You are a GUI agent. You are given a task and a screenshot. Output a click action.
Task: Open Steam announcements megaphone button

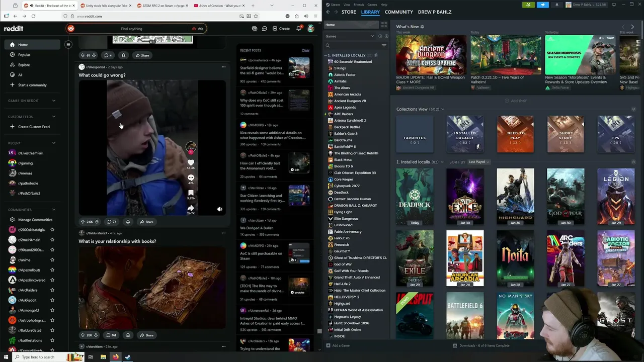543,5
